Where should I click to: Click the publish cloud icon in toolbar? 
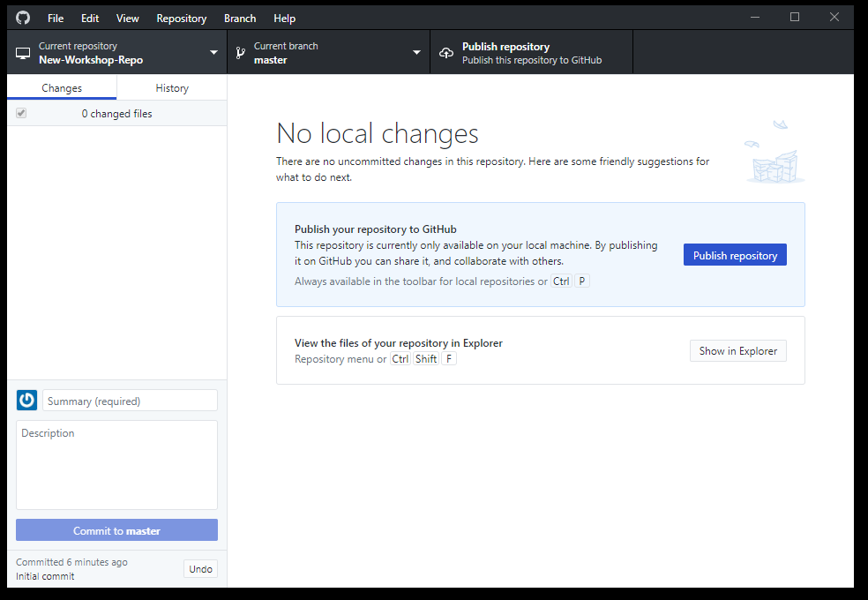(445, 51)
